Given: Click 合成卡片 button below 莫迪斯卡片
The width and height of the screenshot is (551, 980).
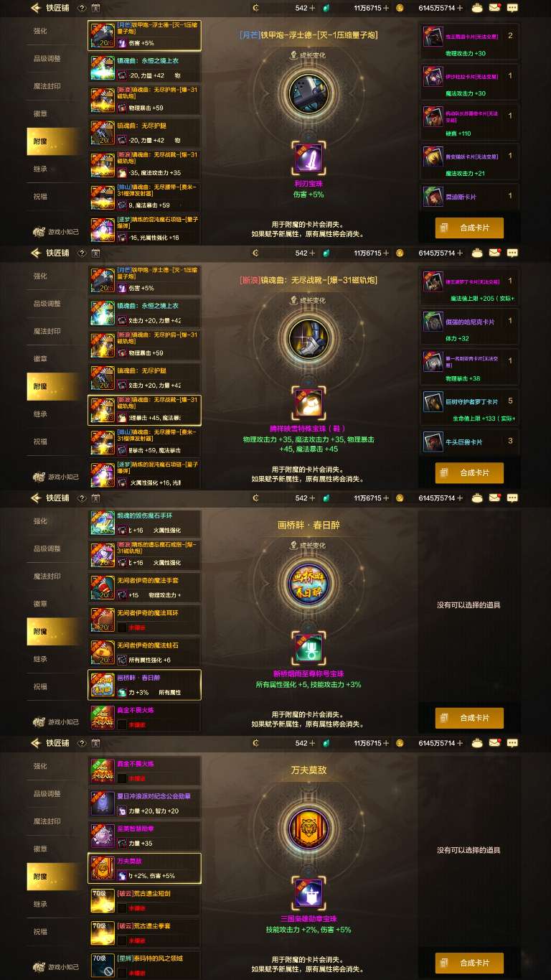Looking at the screenshot, I should tap(469, 228).
